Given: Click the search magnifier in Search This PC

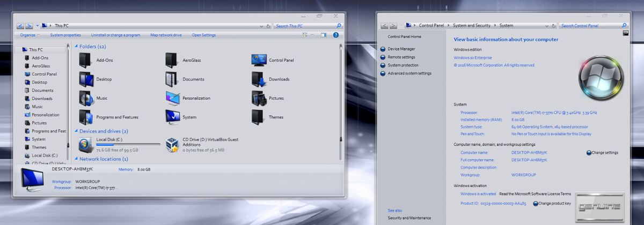Looking at the screenshot, I should (339, 25).
